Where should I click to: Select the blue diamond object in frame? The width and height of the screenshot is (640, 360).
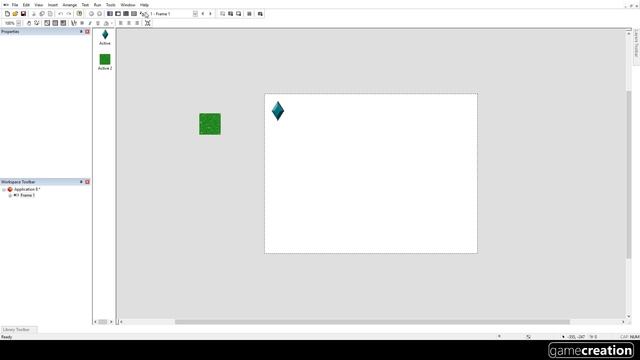[x=278, y=111]
